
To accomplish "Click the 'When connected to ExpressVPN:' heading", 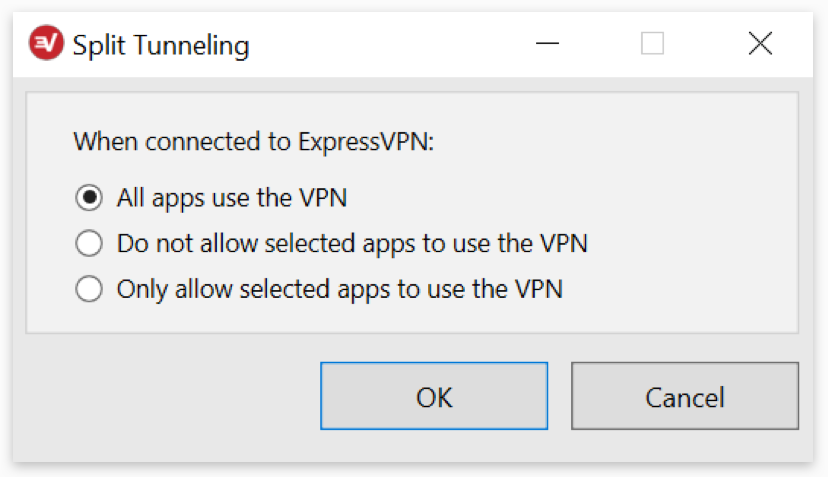I will (x=253, y=142).
